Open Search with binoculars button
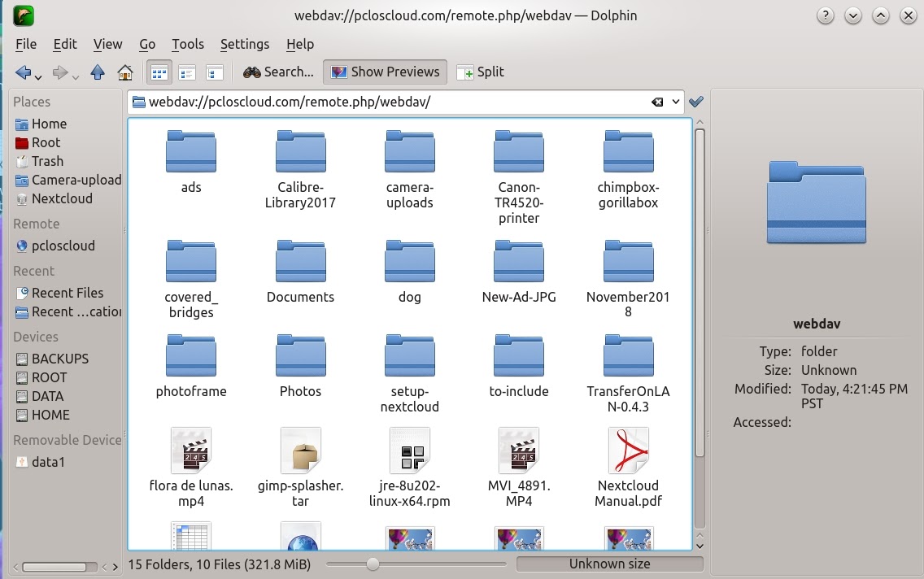The image size is (924, 579). coord(278,72)
